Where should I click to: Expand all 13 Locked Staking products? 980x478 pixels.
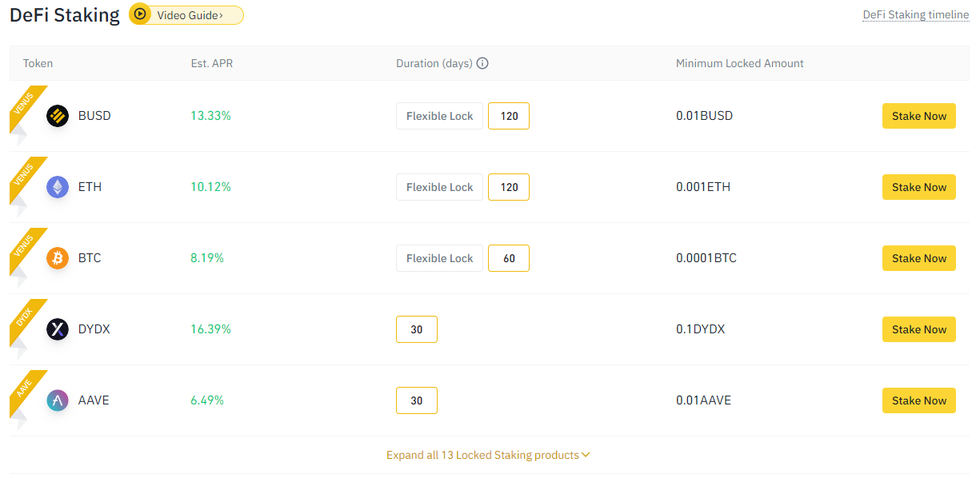click(x=488, y=455)
